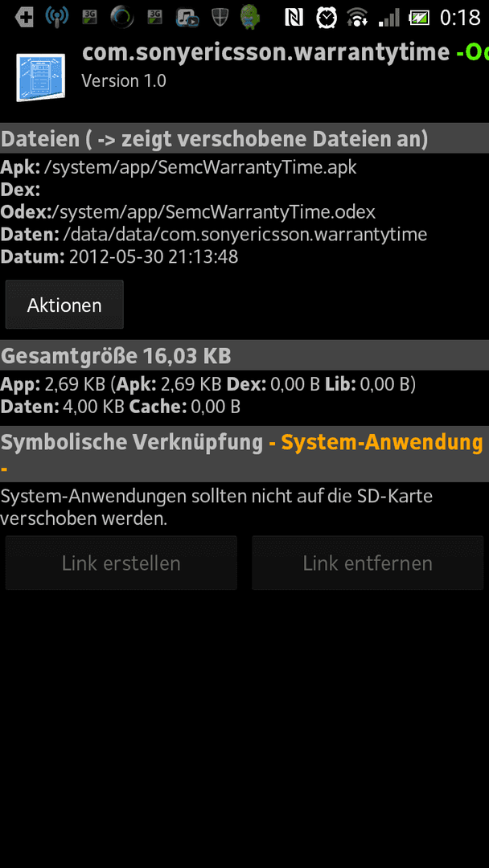The height and width of the screenshot is (868, 489).
Task: Open the Aktionen button
Action: tap(64, 305)
